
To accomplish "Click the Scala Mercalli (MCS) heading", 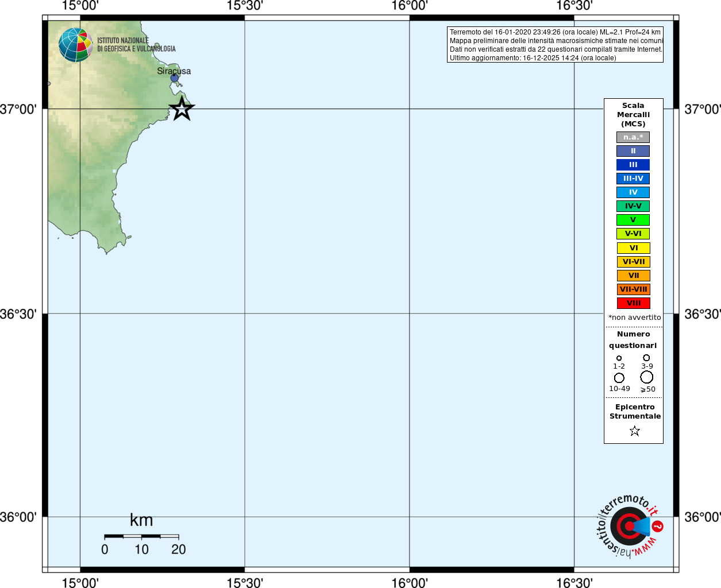I will pos(633,115).
